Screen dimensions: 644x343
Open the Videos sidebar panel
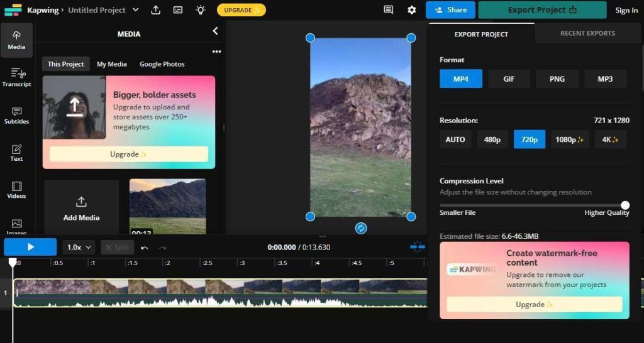click(x=16, y=190)
